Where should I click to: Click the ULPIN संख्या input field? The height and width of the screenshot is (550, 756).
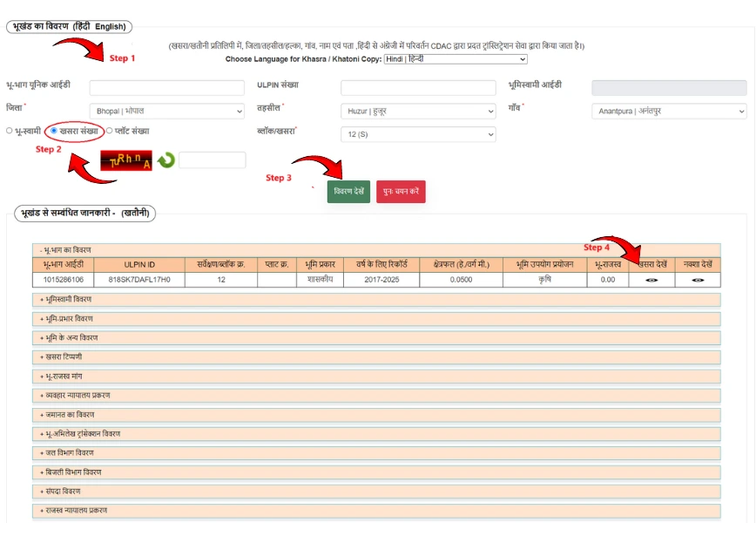coord(418,88)
